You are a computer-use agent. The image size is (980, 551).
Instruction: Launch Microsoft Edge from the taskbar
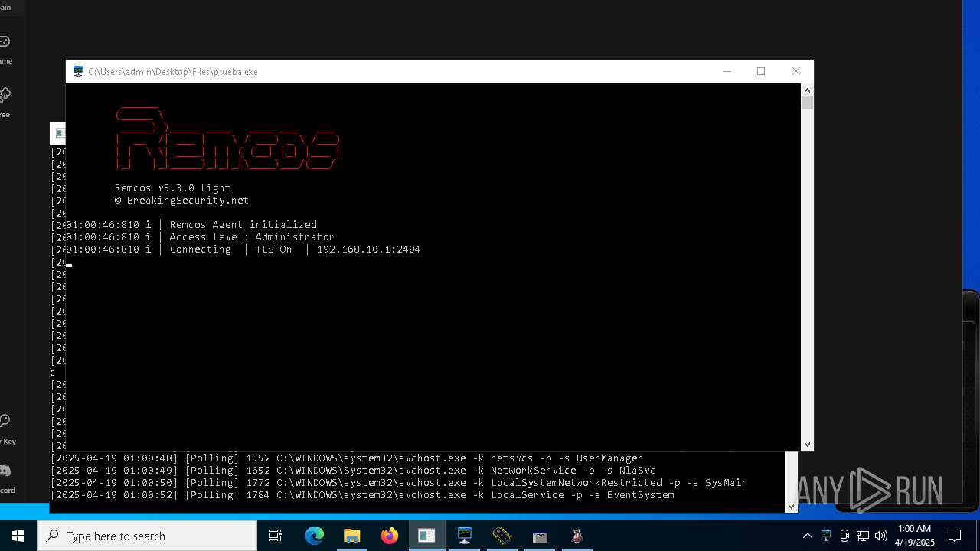315,536
